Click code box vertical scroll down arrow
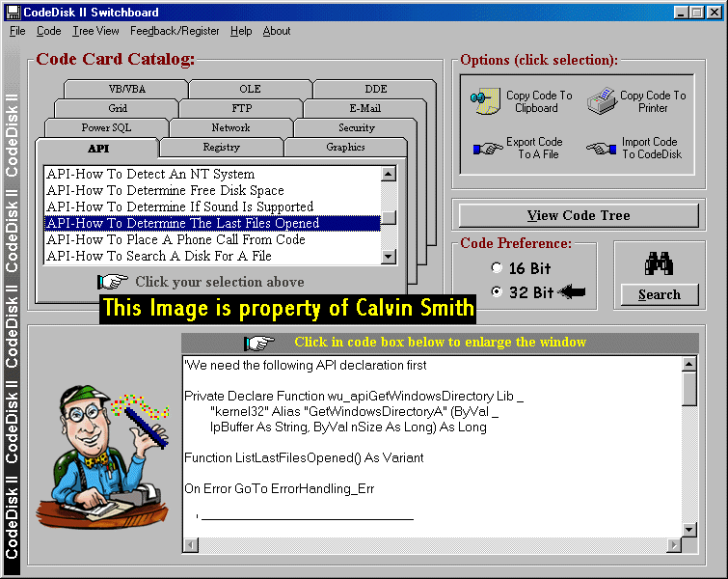This screenshot has height=579, width=728. (689, 529)
